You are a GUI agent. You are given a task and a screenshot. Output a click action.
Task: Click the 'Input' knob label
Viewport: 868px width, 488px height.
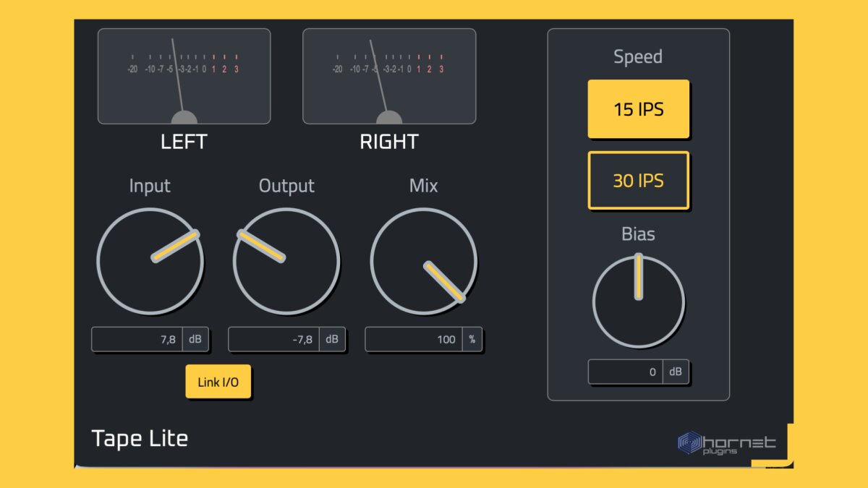(x=150, y=186)
